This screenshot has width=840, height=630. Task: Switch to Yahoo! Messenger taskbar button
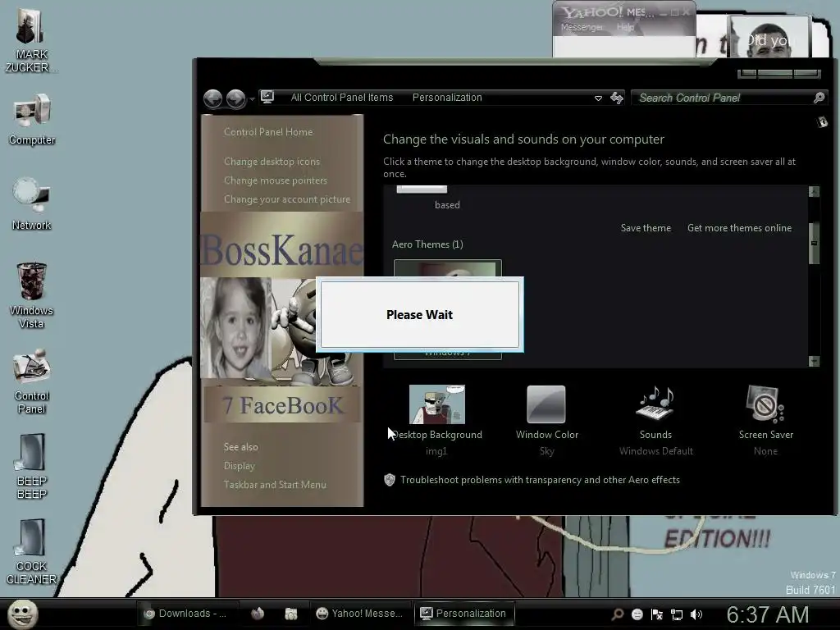[x=359, y=614]
